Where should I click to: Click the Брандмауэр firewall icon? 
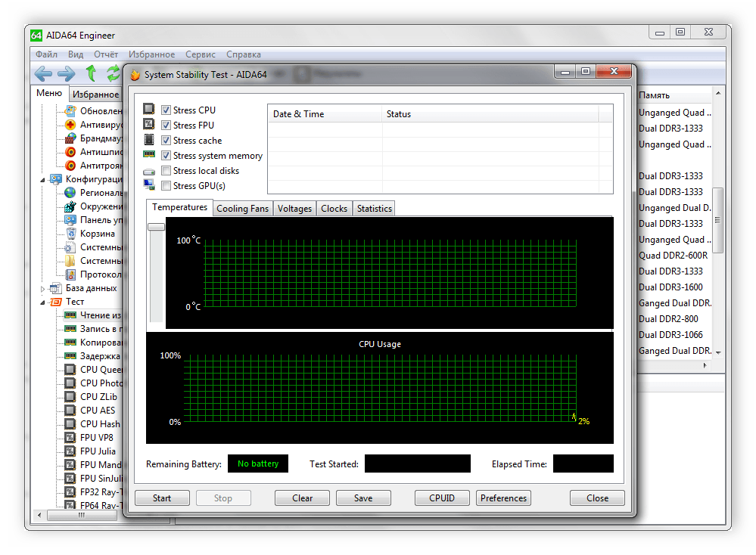(x=70, y=138)
